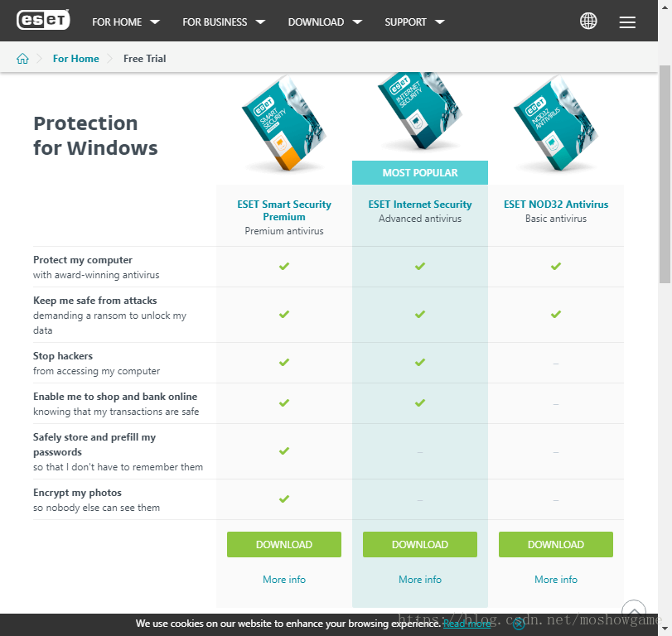Click the MOST POPULAR banner
Viewport: 672px width, 636px height.
click(420, 172)
